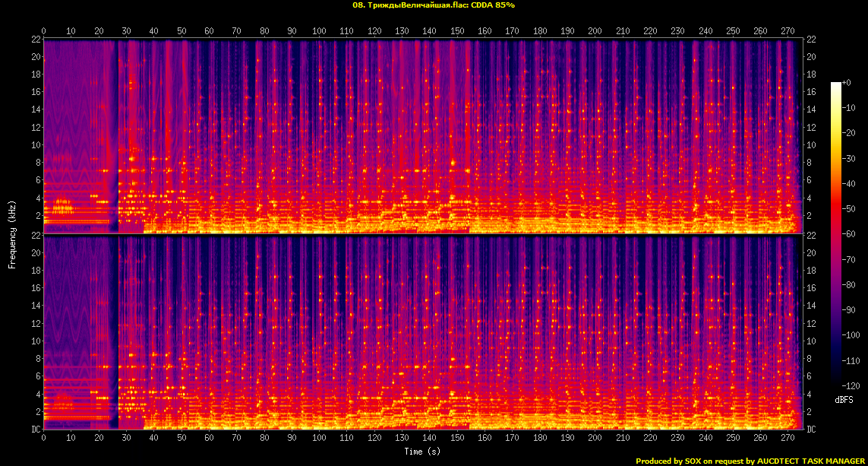The image size is (868, 466).
Task: Select the 50 tick on the top time axis
Action: pyautogui.click(x=181, y=31)
